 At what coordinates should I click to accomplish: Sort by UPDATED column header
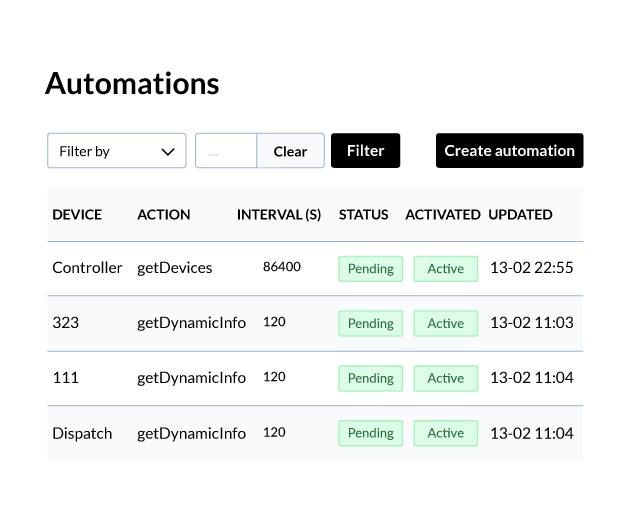[x=520, y=214]
